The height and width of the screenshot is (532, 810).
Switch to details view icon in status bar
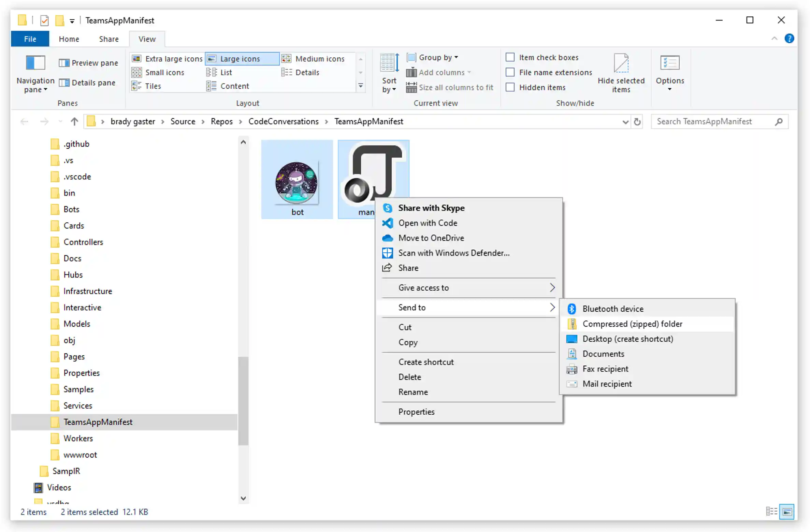tap(771, 512)
